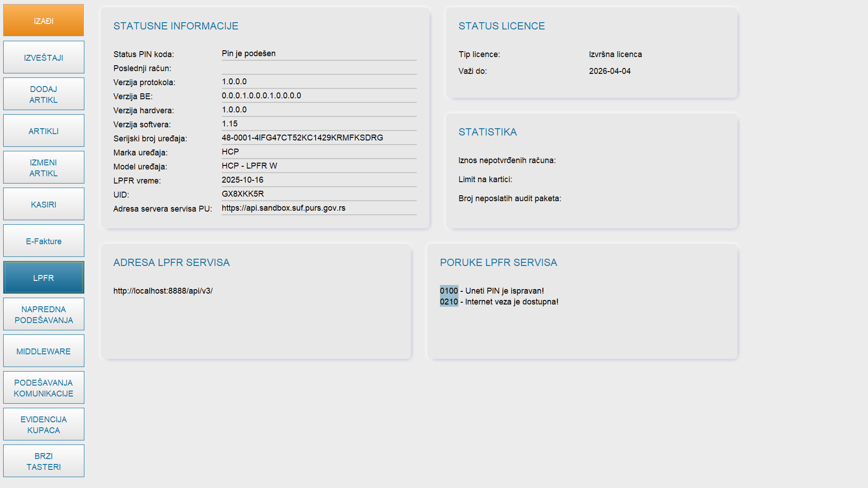Viewport: 868px width, 488px height.
Task: Open PODEŠAVANJA KOMUNIKACIJE
Action: 44,387
